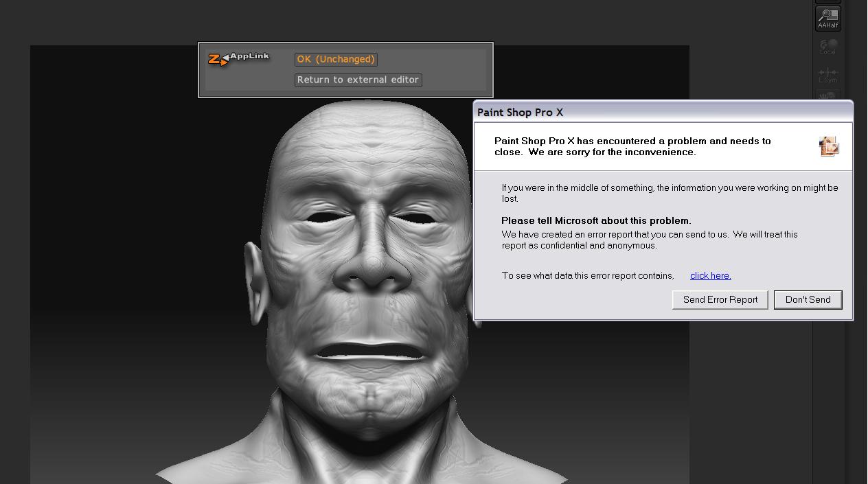Click the Paint Shop Pro X title bar

click(663, 112)
